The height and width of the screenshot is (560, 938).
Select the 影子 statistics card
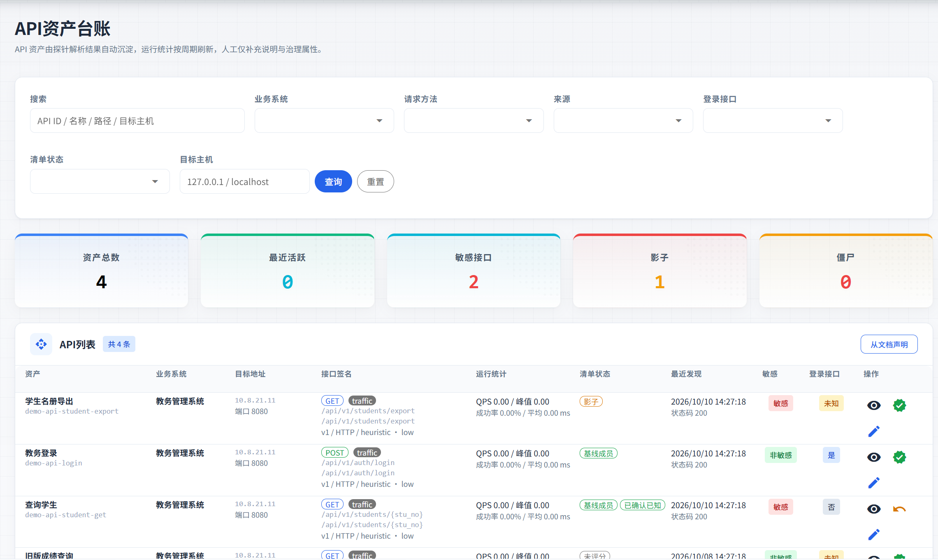[x=660, y=271]
